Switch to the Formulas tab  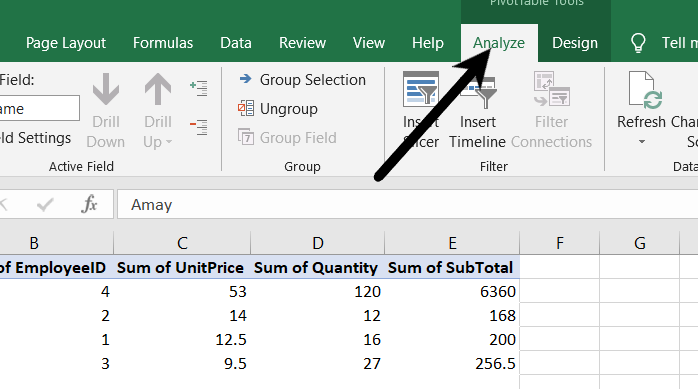pyautogui.click(x=163, y=43)
